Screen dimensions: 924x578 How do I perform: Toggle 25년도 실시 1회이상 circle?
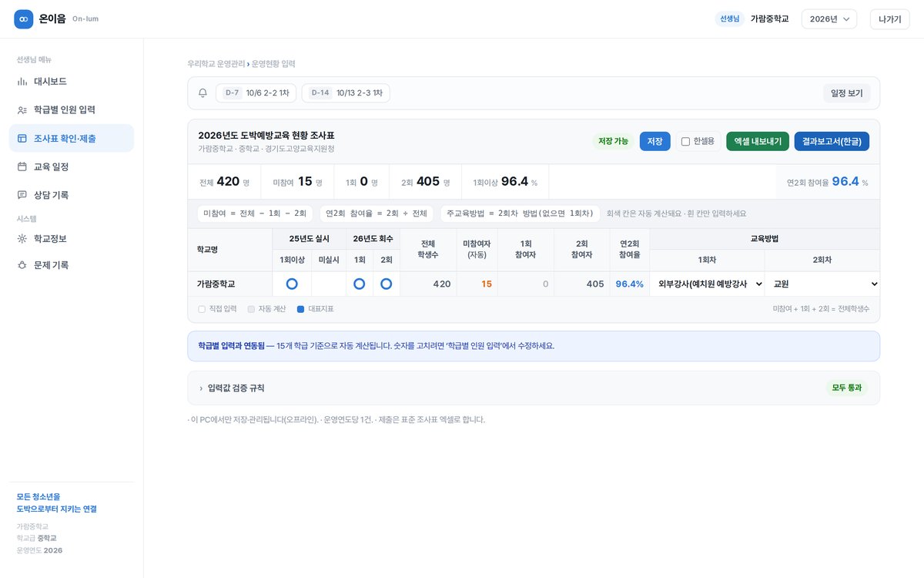(x=292, y=284)
